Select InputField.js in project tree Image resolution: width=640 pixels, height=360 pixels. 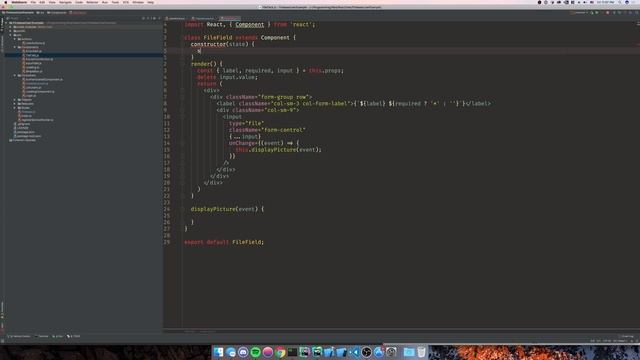point(33,63)
